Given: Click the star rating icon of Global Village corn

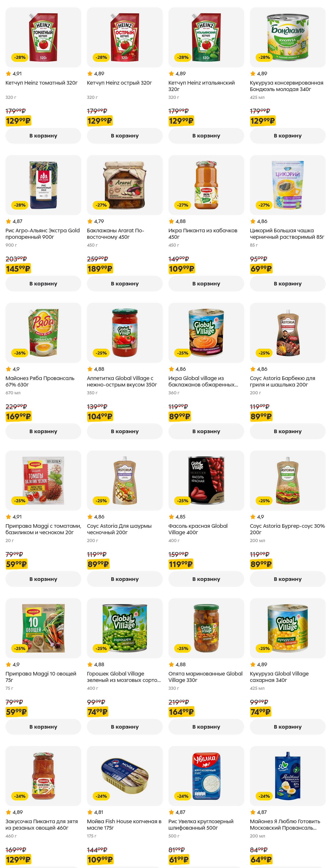Looking at the screenshot, I should click(253, 665).
